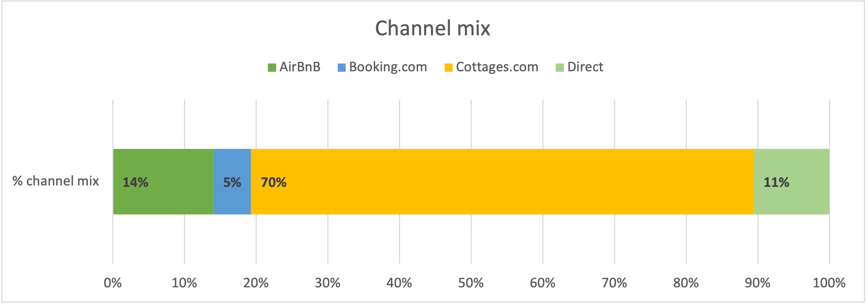Click the green AirBnB legend swatch
The height and width of the screenshot is (305, 868).
(x=272, y=68)
